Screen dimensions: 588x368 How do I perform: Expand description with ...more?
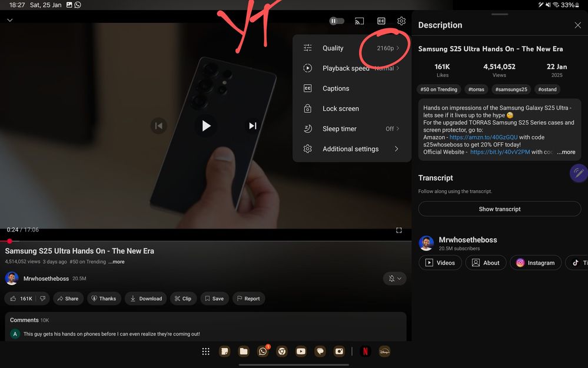click(x=566, y=152)
